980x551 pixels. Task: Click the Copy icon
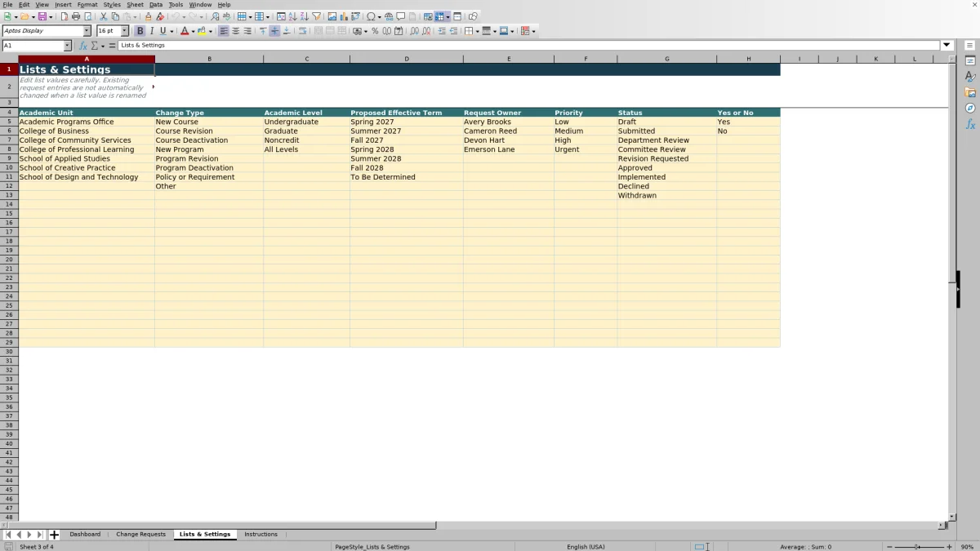coord(115,16)
